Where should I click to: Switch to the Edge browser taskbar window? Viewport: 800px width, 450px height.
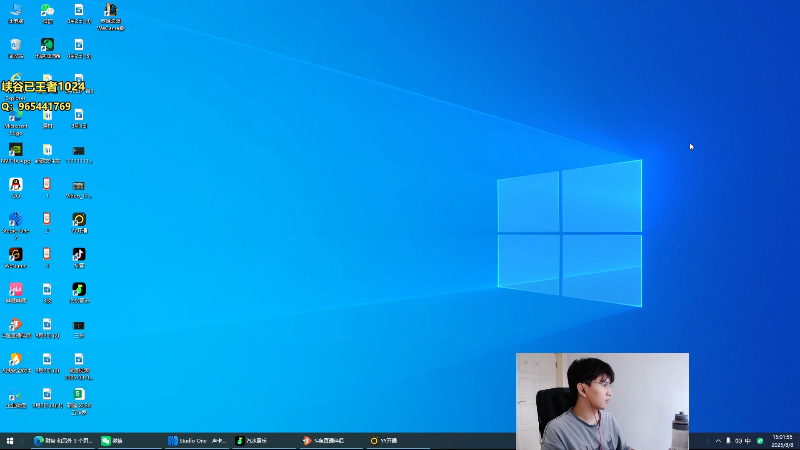63,441
